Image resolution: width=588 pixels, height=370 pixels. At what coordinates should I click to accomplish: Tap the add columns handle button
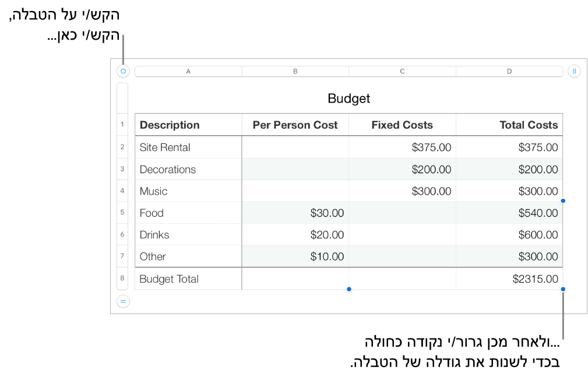574,71
